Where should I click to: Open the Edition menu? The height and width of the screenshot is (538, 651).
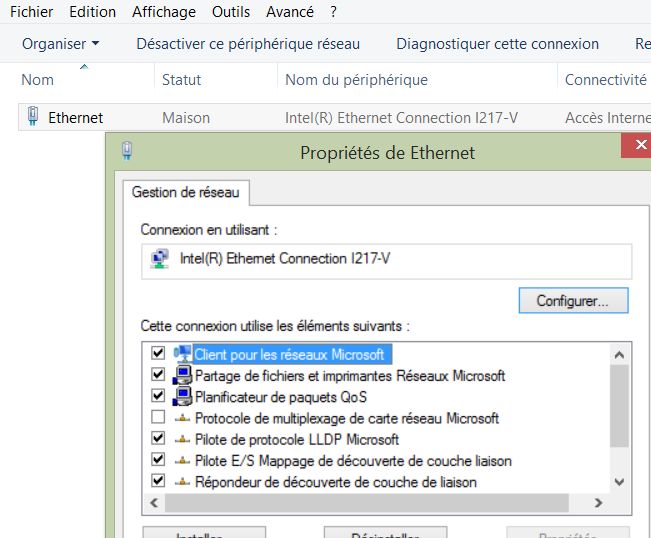pos(93,12)
